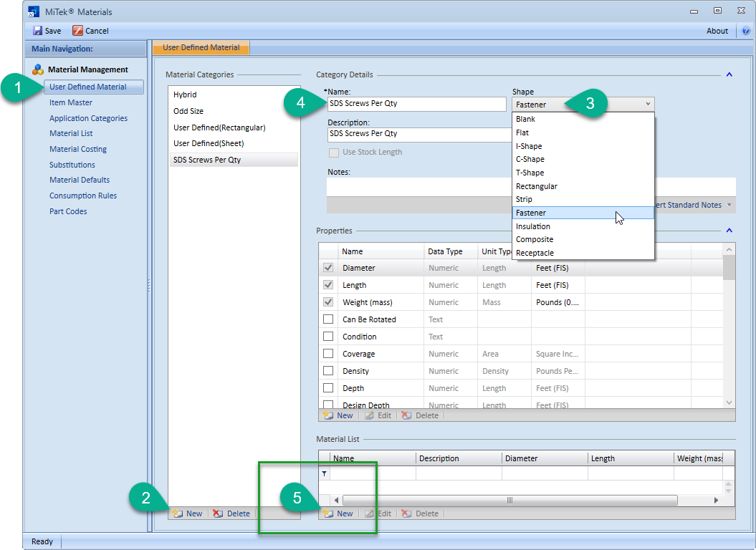Click the Cancel icon in toolbar
Image resolution: width=756 pixels, height=550 pixels.
[77, 31]
